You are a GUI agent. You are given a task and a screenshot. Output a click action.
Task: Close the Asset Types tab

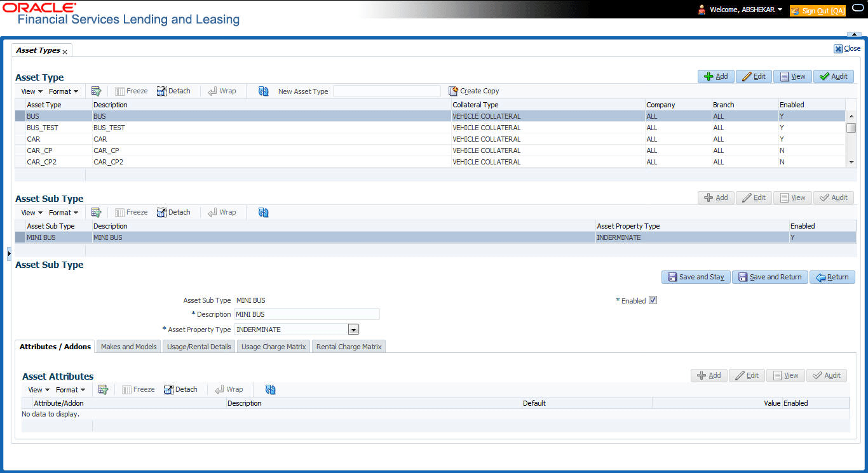coord(65,51)
